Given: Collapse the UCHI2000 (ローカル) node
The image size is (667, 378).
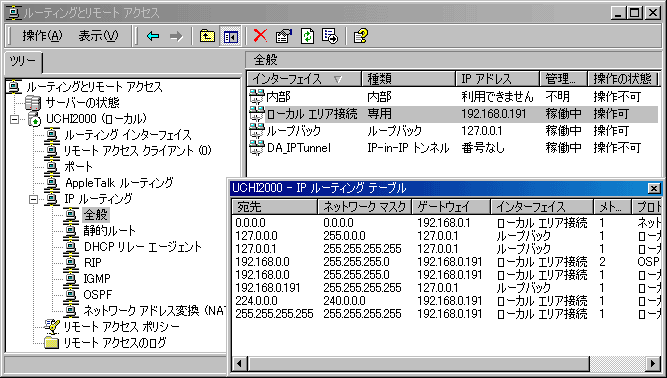Looking at the screenshot, I should 15,119.
